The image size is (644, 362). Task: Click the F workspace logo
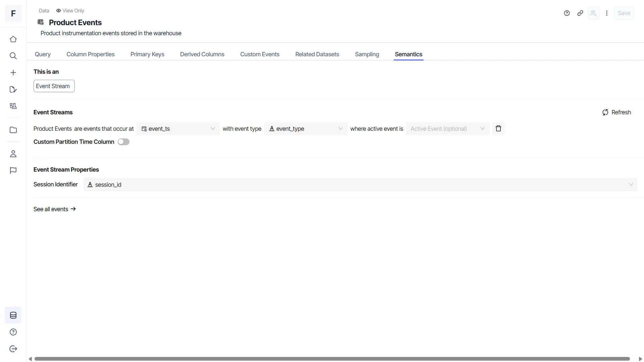coord(13,13)
